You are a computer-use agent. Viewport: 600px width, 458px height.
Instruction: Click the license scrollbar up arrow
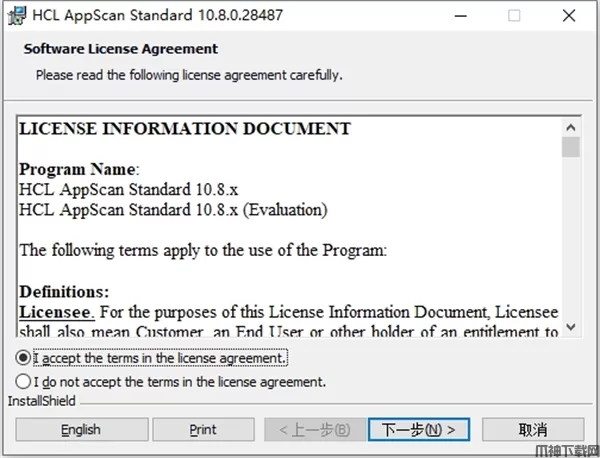tap(571, 128)
